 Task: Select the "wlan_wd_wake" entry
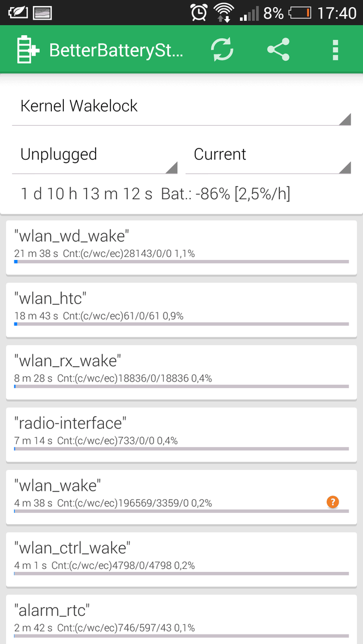click(181, 247)
